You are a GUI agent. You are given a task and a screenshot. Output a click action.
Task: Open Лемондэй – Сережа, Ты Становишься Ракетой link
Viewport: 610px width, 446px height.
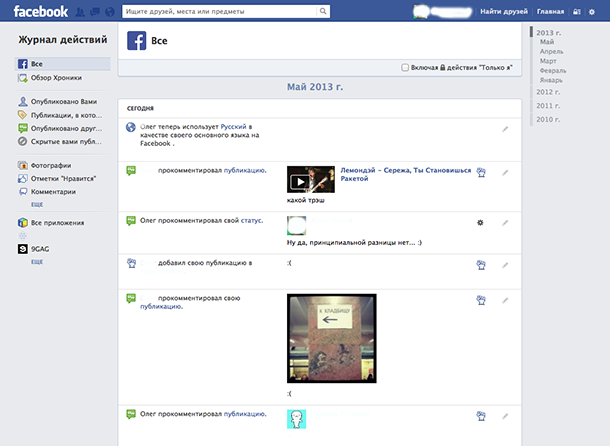coord(406,174)
